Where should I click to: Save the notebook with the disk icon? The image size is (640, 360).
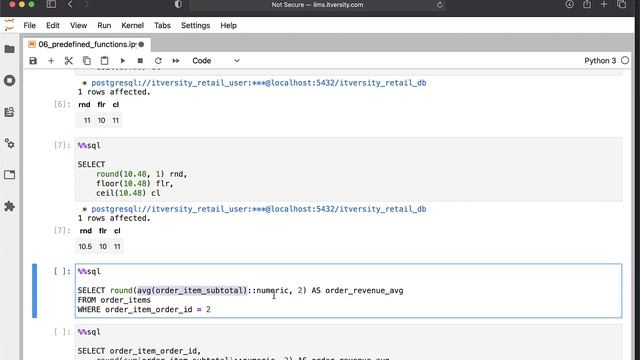click(x=33, y=61)
